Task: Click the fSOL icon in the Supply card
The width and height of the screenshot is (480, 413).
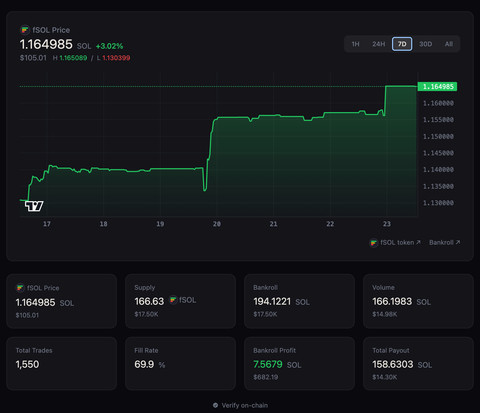Action: (x=173, y=300)
